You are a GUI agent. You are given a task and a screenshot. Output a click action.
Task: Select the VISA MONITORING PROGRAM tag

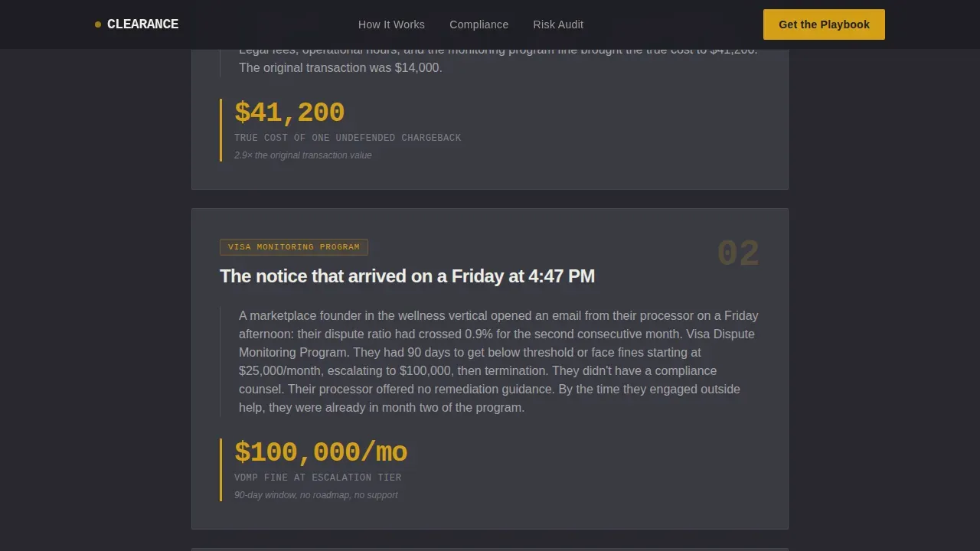pyautogui.click(x=294, y=247)
